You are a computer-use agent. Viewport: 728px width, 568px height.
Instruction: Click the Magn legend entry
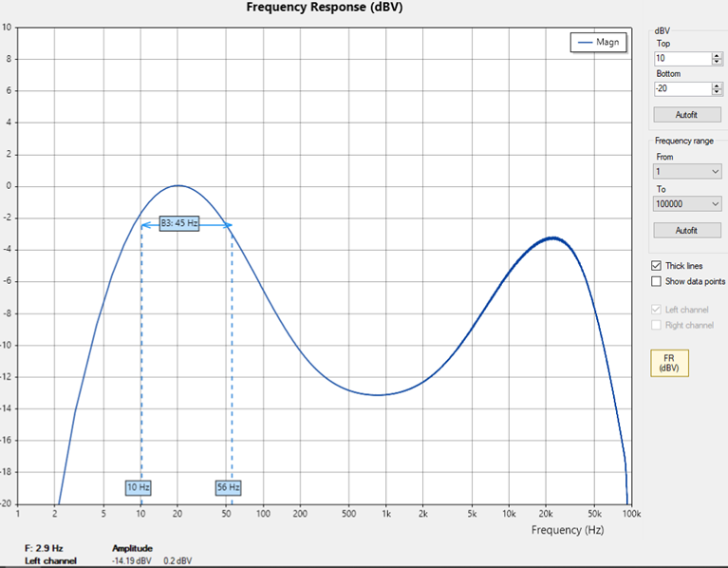tap(599, 42)
